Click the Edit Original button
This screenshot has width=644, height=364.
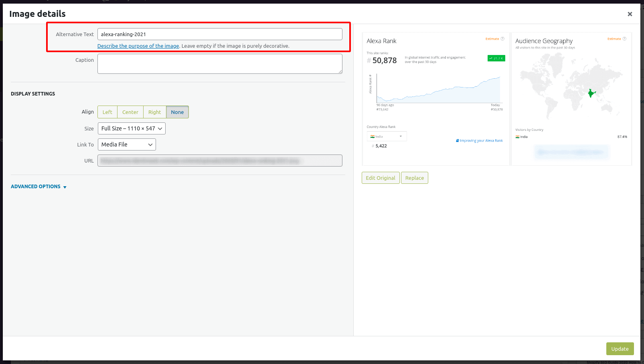(x=381, y=178)
